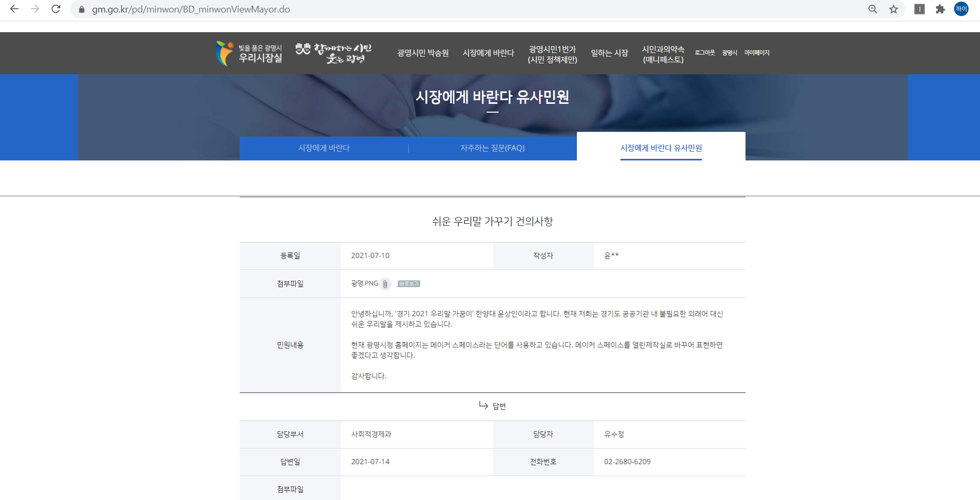Switch to the 자주하는 질문(FAQ) tab

pos(492,148)
